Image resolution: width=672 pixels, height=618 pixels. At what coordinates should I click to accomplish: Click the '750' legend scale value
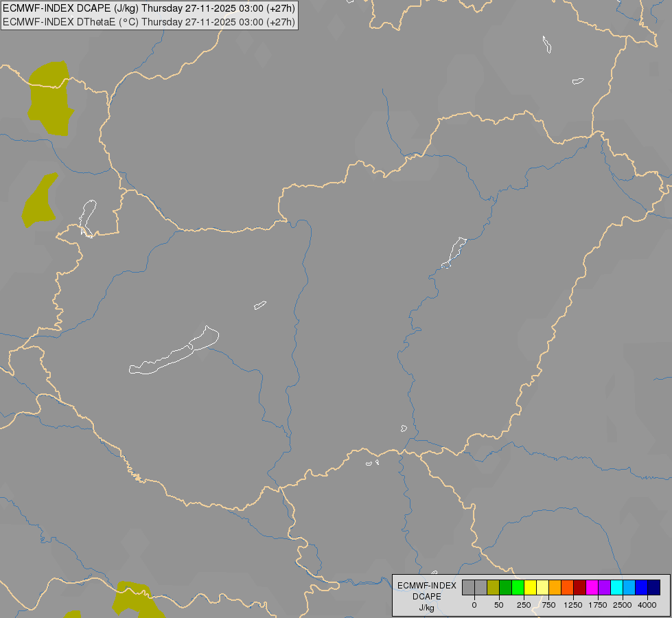click(x=548, y=605)
